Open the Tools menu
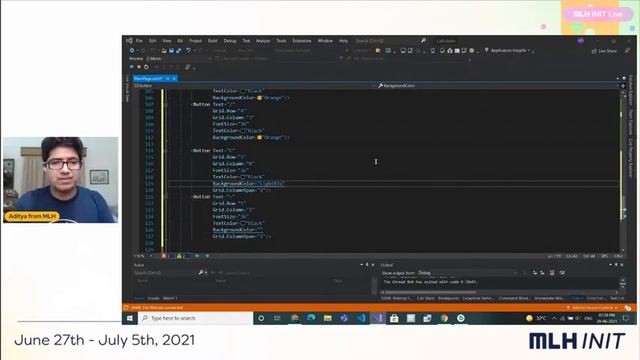 pyautogui.click(x=281, y=41)
